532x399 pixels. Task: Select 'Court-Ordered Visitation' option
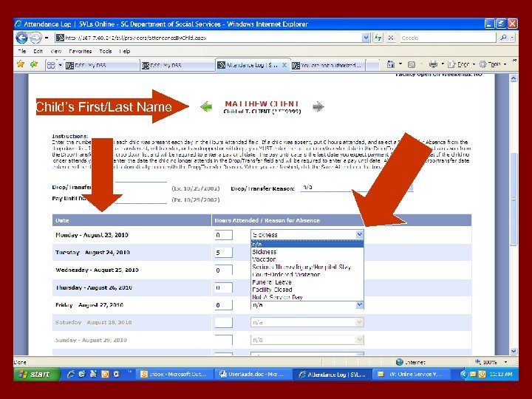307,274
